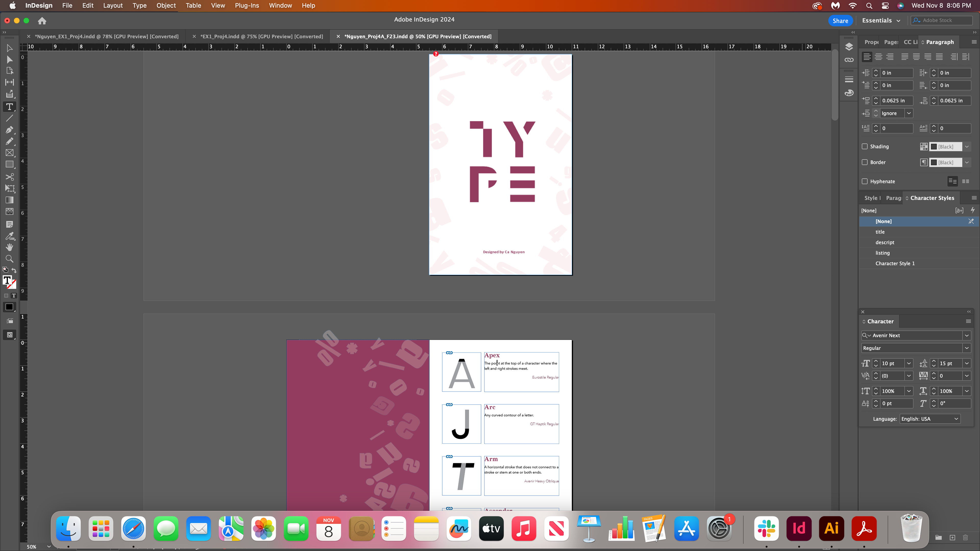This screenshot has width=980, height=551.
Task: Open the Essentials workspace dropdown
Action: tap(881, 20)
